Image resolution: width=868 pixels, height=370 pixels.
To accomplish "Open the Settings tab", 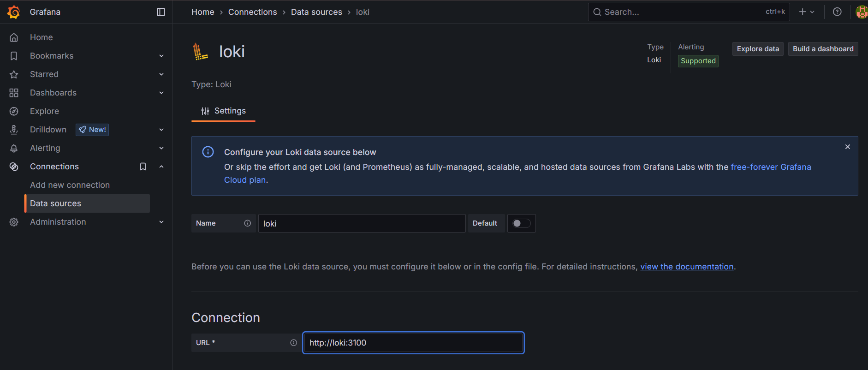I will 223,111.
